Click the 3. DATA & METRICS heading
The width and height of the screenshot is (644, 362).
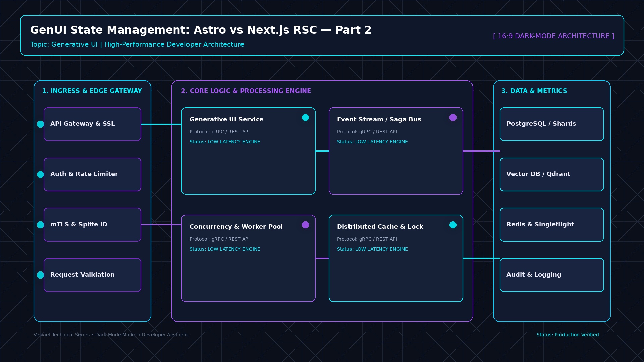pyautogui.click(x=534, y=91)
